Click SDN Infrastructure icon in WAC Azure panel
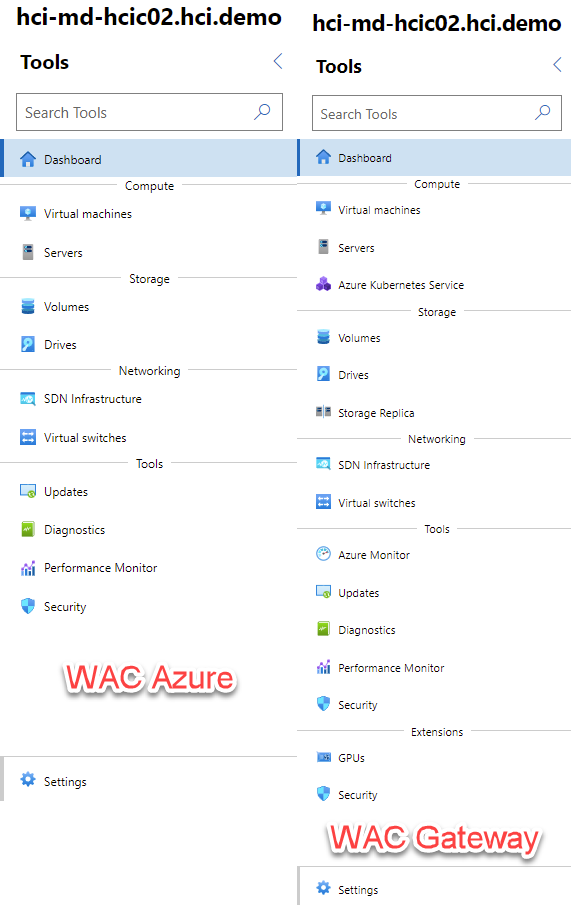 (28, 399)
